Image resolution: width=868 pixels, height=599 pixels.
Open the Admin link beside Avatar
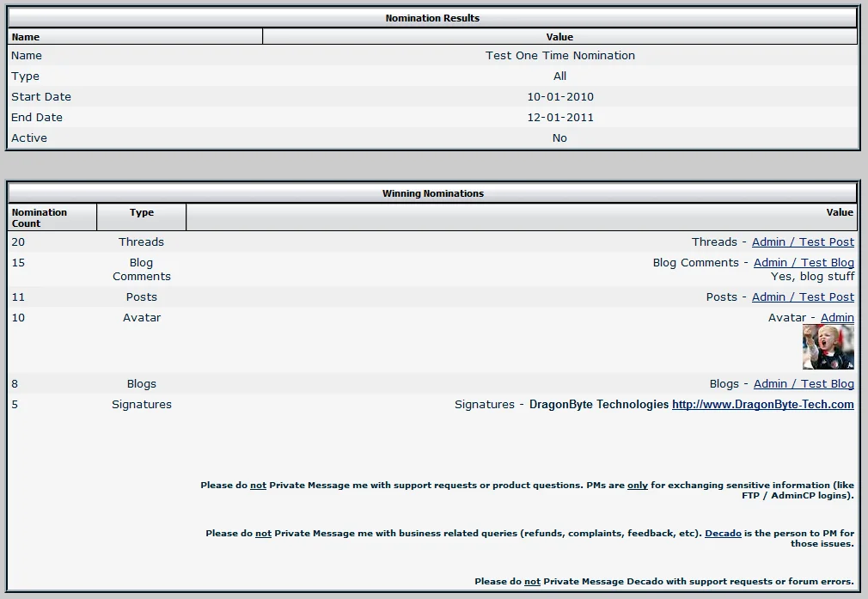click(837, 317)
